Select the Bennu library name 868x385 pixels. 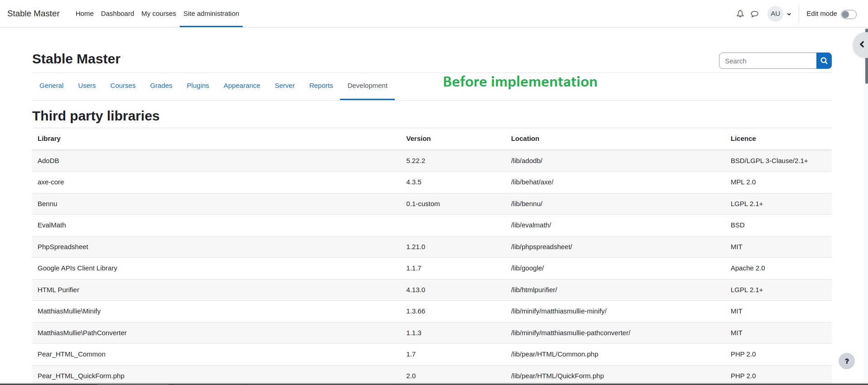pyautogui.click(x=47, y=204)
